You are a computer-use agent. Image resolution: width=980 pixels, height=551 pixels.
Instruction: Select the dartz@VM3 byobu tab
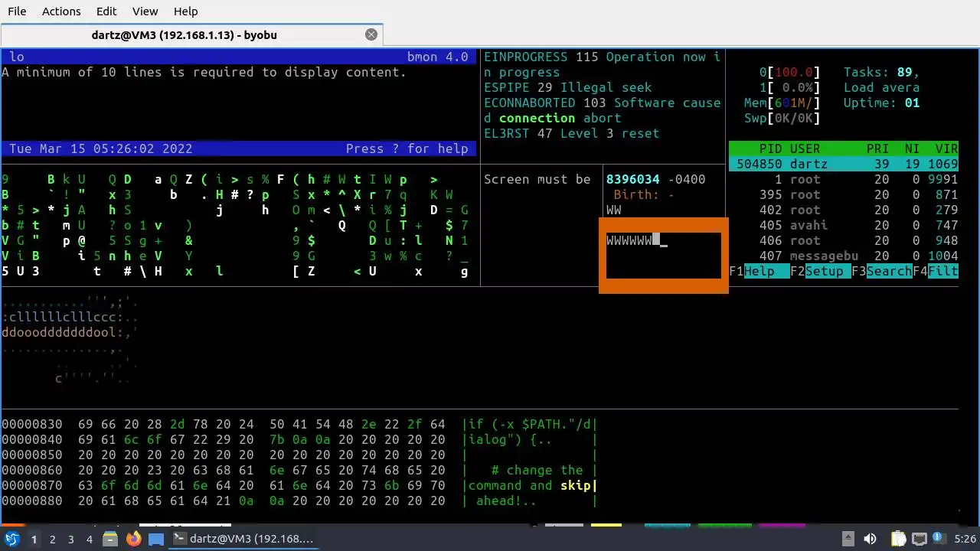(x=184, y=34)
